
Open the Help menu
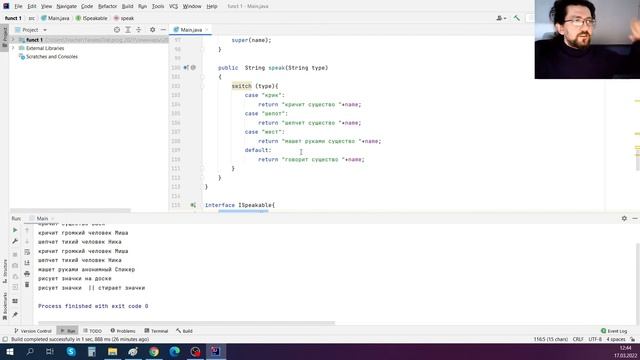point(212,6)
